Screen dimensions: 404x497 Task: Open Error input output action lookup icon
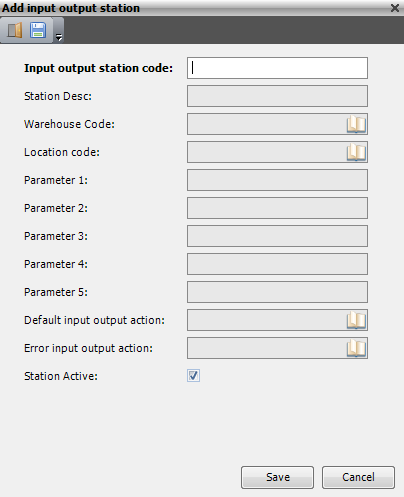pyautogui.click(x=356, y=348)
